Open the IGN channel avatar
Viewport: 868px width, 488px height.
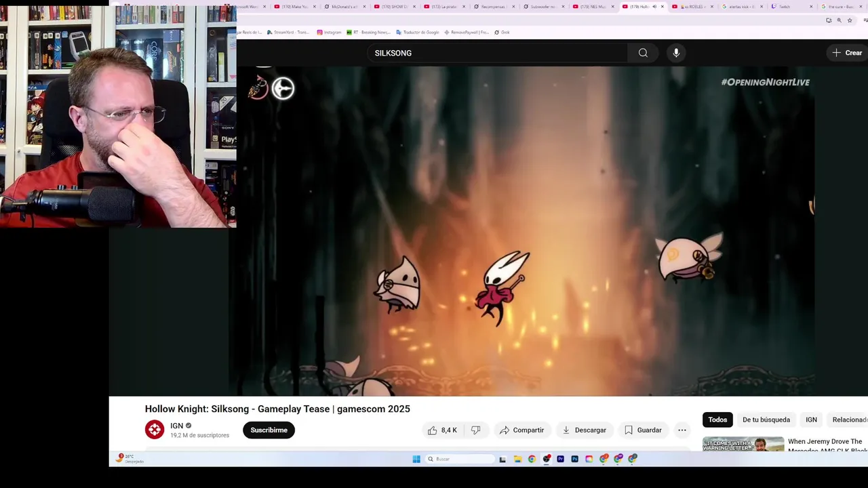point(155,430)
